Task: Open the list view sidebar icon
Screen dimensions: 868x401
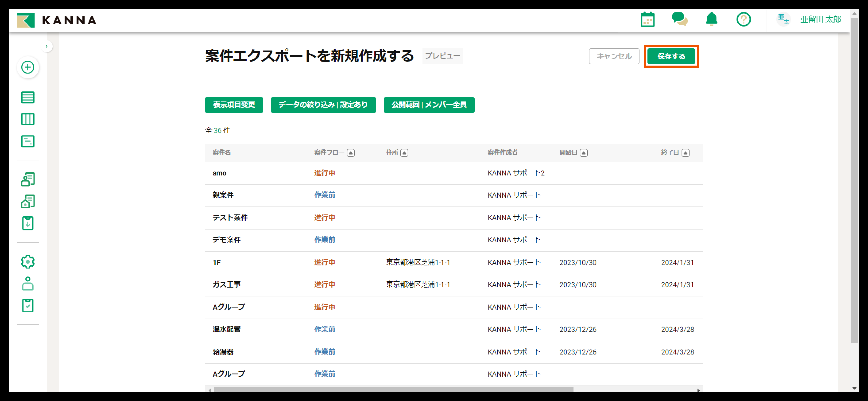Action: [x=28, y=97]
